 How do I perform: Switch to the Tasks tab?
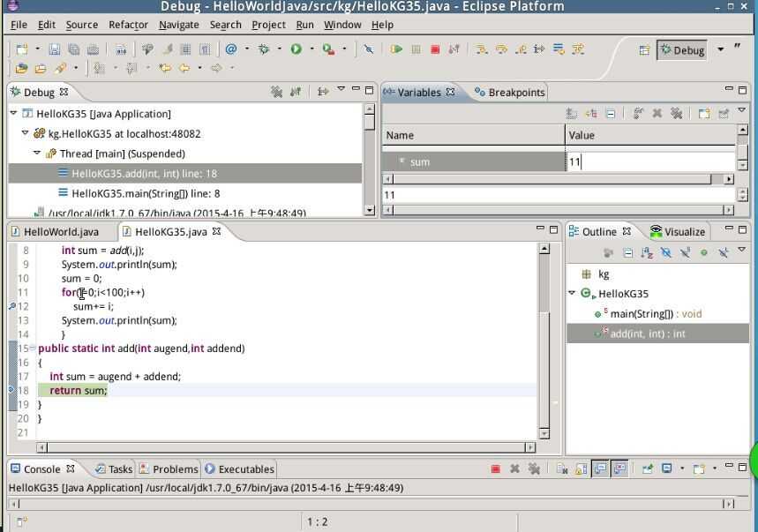114,469
